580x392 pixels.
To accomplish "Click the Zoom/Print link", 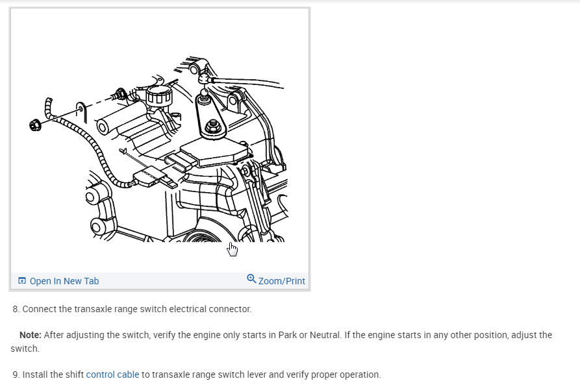I will [281, 281].
